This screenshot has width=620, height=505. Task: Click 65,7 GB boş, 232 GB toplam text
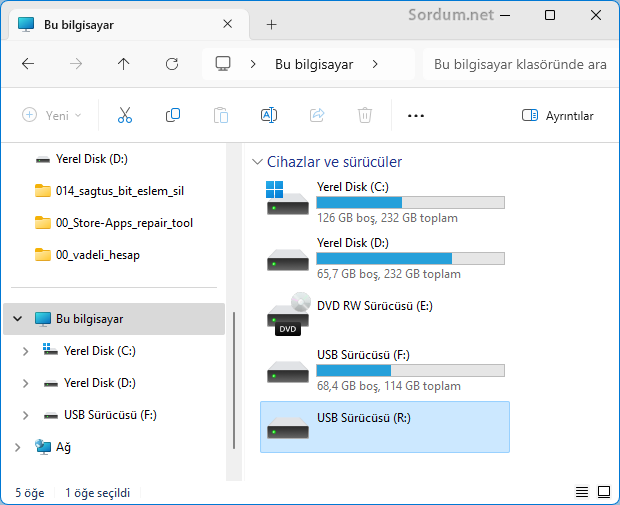tap(389, 274)
